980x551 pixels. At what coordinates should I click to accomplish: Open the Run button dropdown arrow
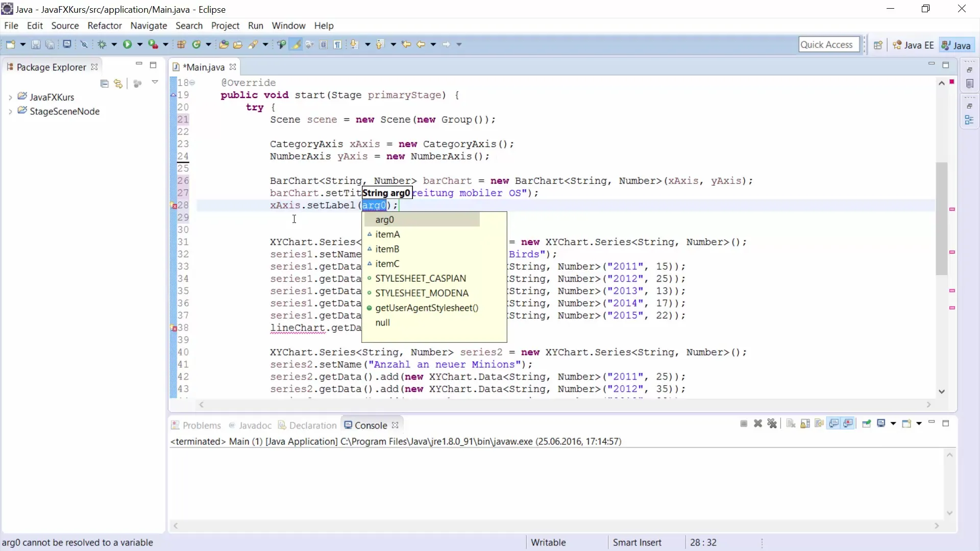[139, 45]
